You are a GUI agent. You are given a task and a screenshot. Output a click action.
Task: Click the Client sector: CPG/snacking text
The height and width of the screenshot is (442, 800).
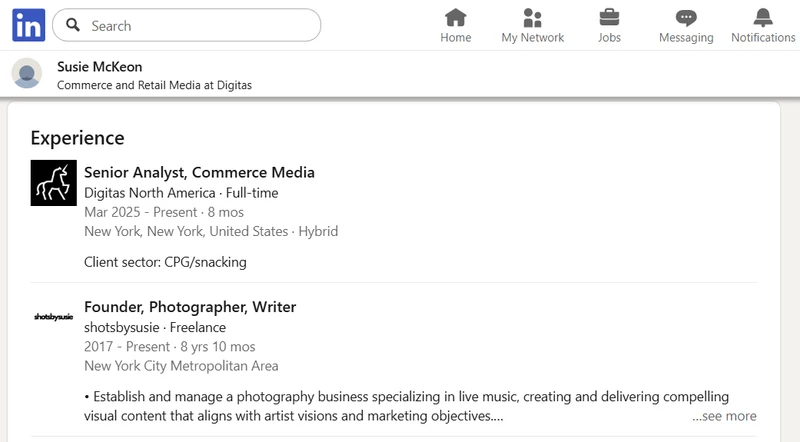coord(165,262)
